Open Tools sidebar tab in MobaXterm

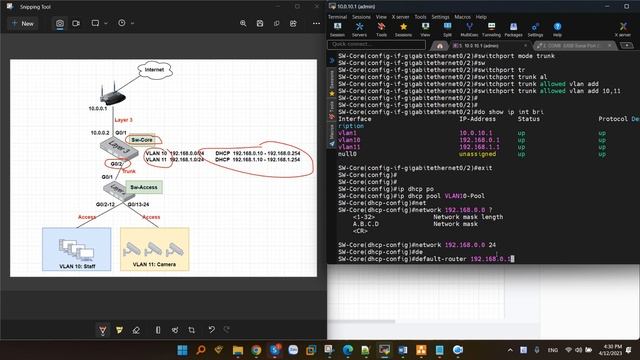tap(332, 111)
